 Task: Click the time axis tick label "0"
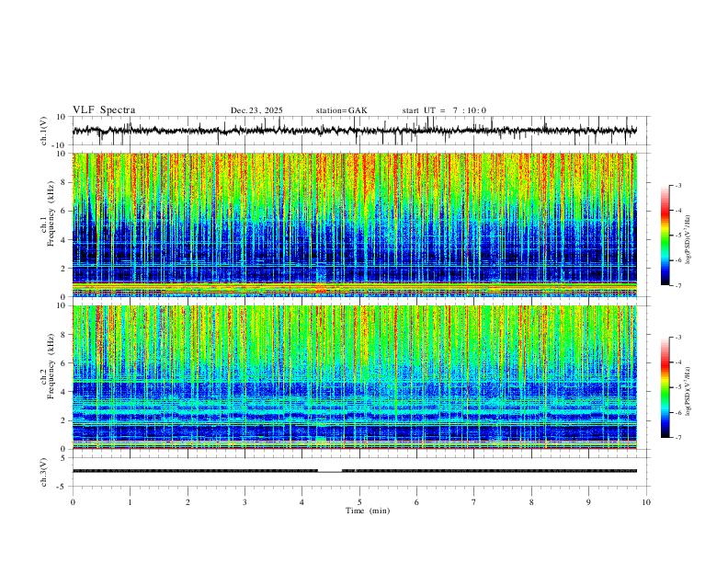73,502
